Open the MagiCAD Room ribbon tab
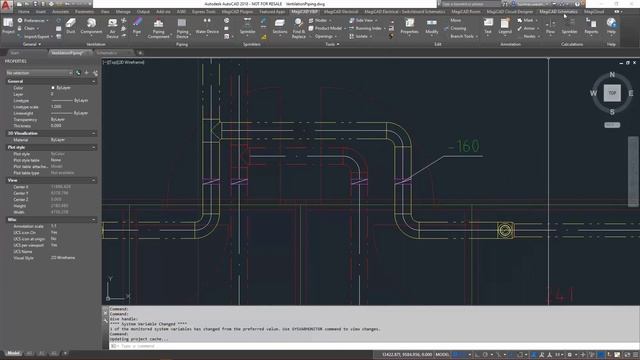 point(466,12)
